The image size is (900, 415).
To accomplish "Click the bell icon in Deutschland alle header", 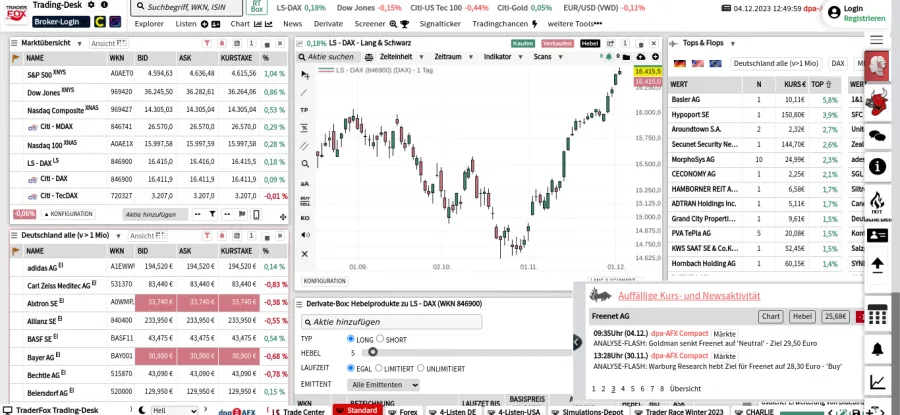I will [222, 236].
